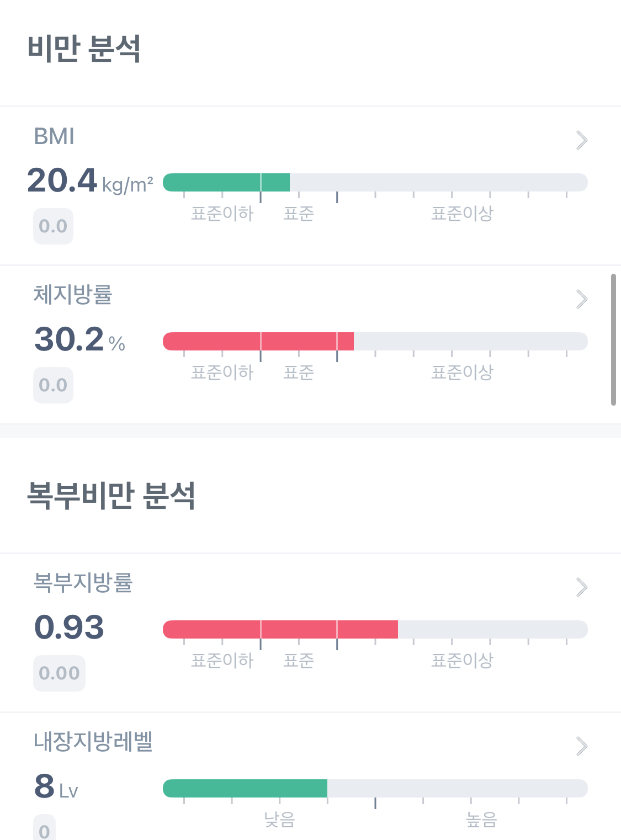This screenshot has height=840, width=621.
Task: Select the 체지방률 label
Action: pyautogui.click(x=73, y=295)
